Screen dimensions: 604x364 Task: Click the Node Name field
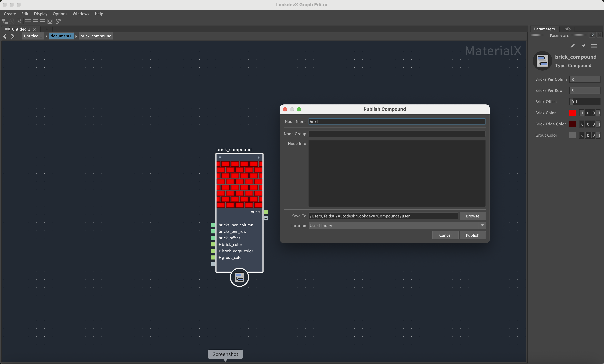coord(397,122)
